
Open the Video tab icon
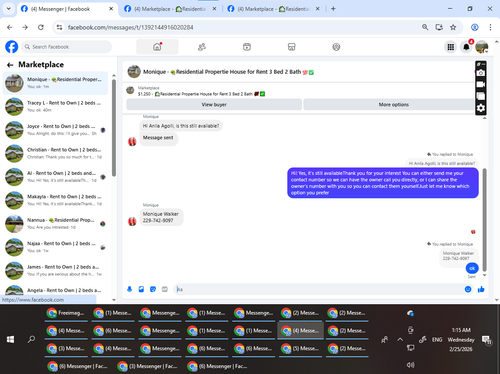coord(247,47)
